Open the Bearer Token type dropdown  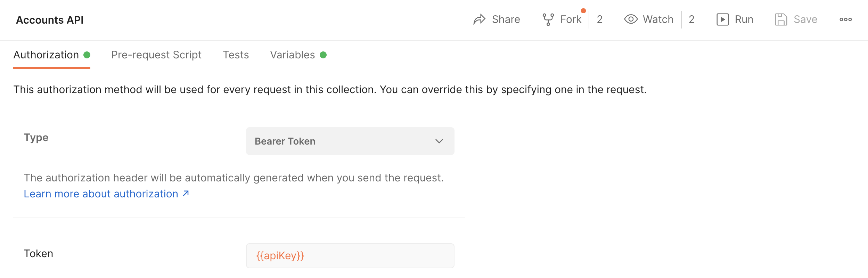click(x=350, y=141)
